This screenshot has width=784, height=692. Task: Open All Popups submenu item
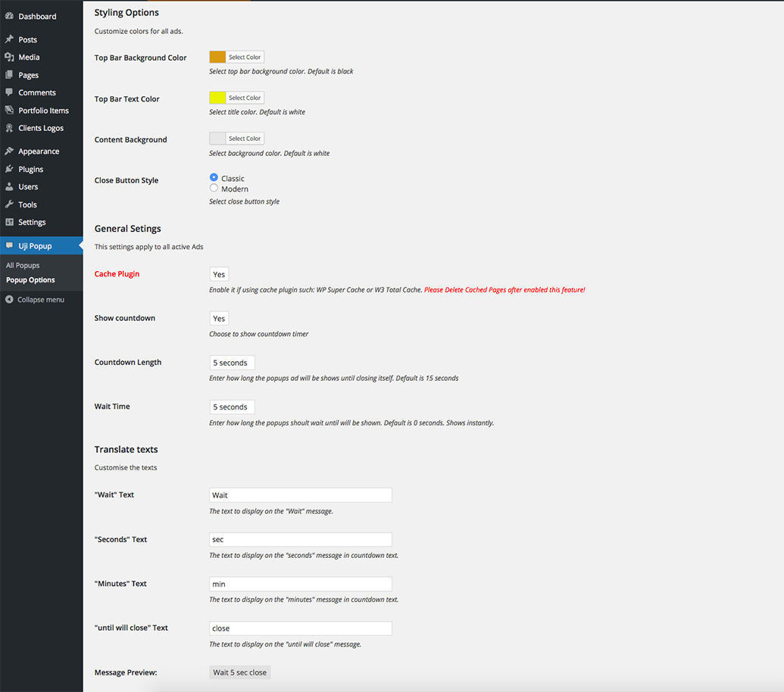tap(23, 266)
